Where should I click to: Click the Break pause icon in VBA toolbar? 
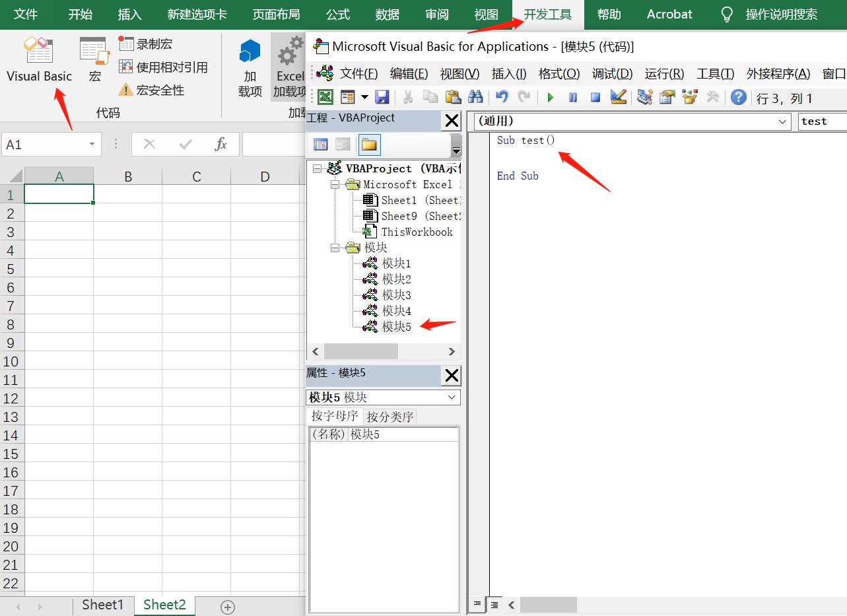[x=573, y=98]
